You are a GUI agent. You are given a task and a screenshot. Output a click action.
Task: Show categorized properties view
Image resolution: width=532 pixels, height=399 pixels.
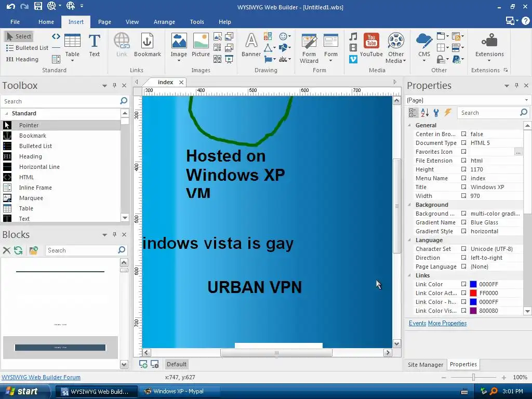point(413,113)
